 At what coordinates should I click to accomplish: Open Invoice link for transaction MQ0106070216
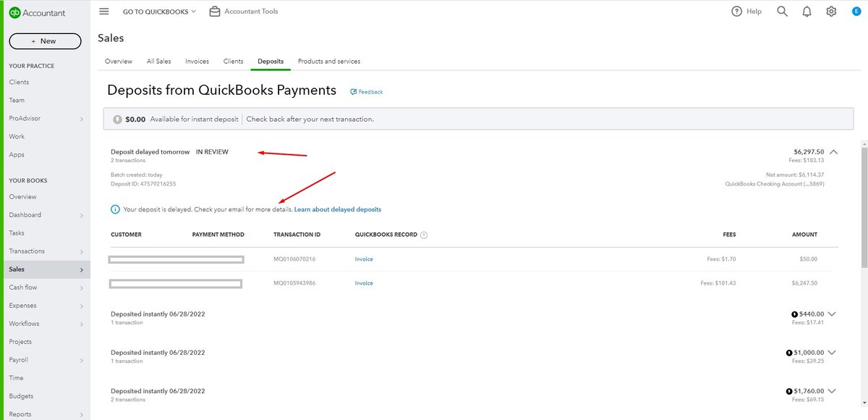tap(364, 259)
